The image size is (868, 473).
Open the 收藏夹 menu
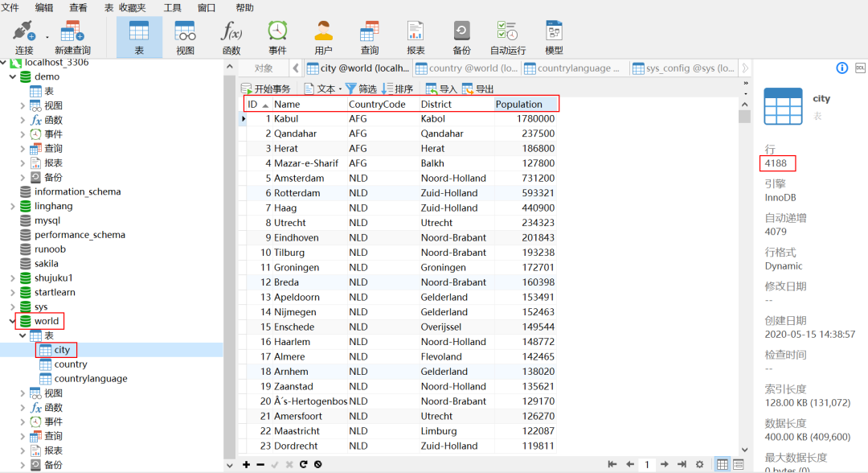click(x=133, y=8)
